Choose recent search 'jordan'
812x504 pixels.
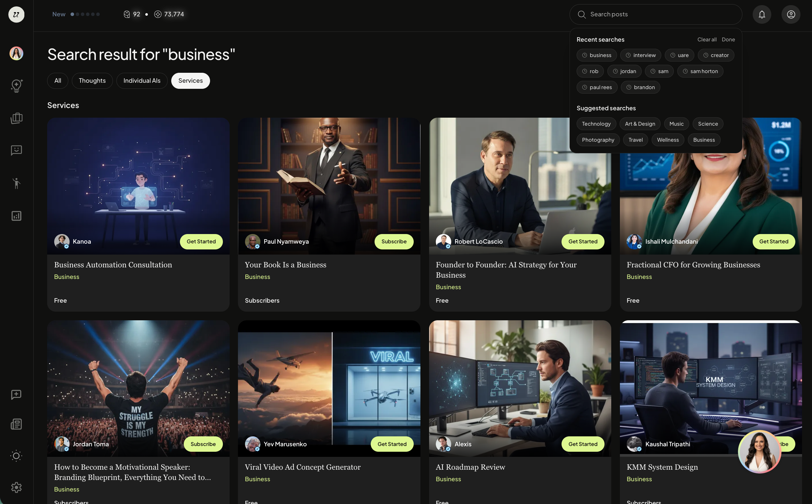point(624,71)
